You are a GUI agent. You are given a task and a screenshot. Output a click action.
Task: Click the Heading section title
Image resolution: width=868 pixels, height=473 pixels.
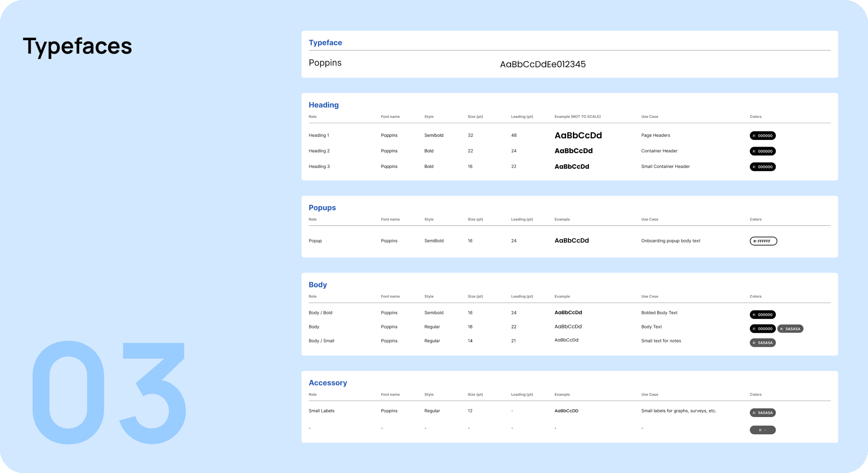pyautogui.click(x=324, y=105)
